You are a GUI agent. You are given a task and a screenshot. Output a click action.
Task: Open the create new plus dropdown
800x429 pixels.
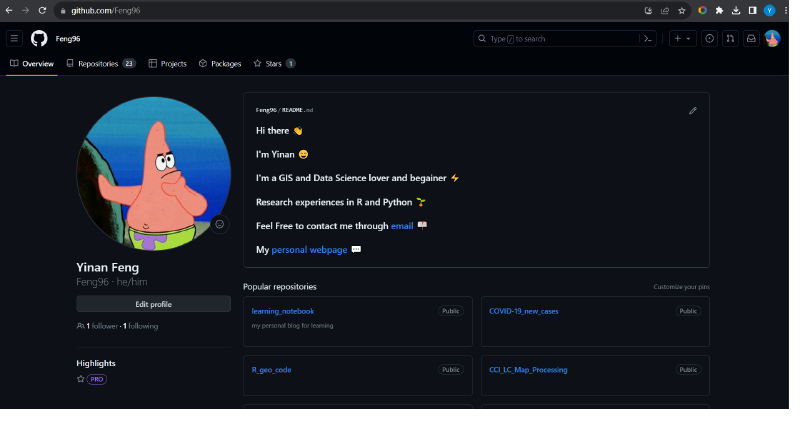(682, 39)
